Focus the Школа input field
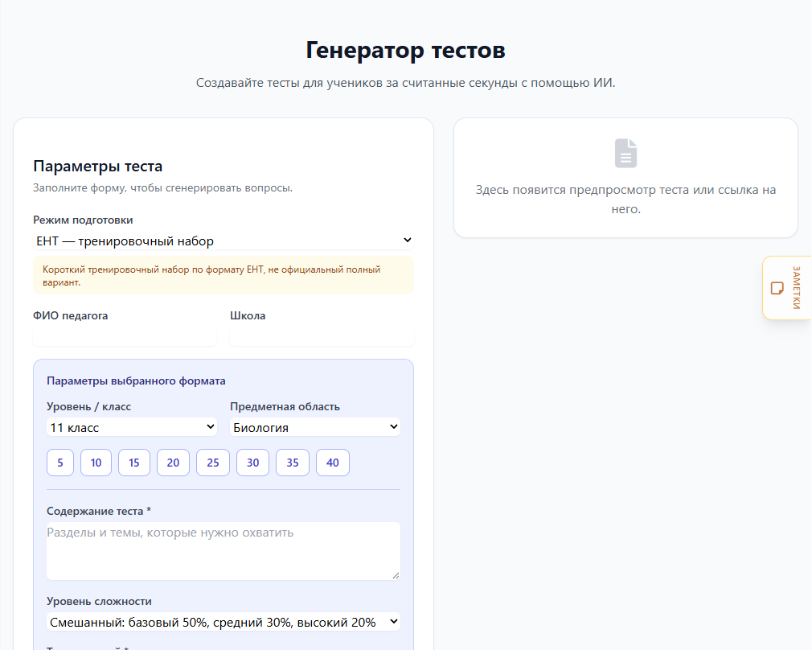Image resolution: width=812 pixels, height=650 pixels. pos(322,336)
